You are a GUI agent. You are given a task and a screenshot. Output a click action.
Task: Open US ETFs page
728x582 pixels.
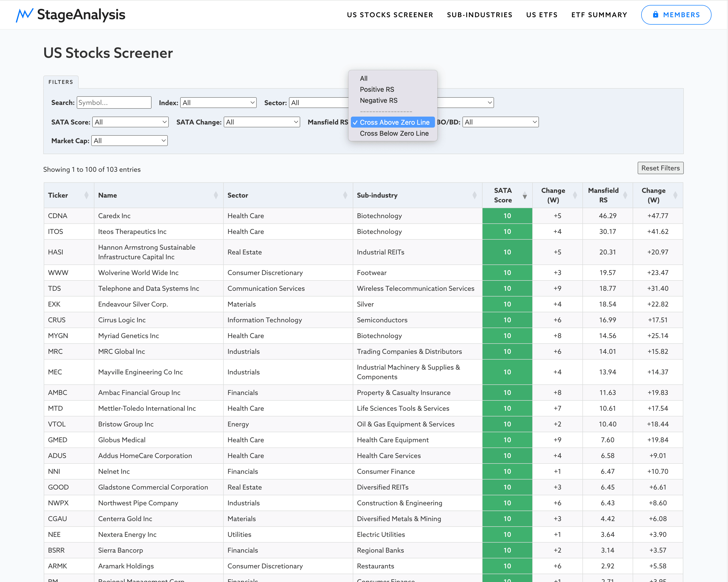(542, 15)
